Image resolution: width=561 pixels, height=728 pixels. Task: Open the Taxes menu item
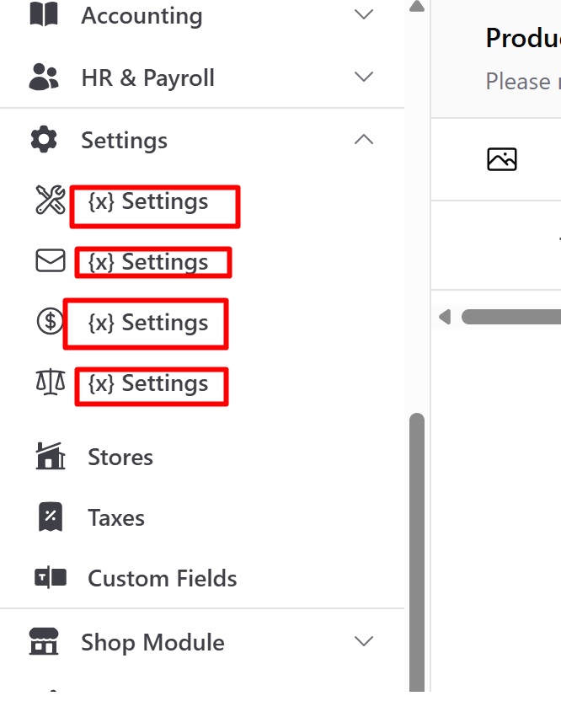pos(116,517)
